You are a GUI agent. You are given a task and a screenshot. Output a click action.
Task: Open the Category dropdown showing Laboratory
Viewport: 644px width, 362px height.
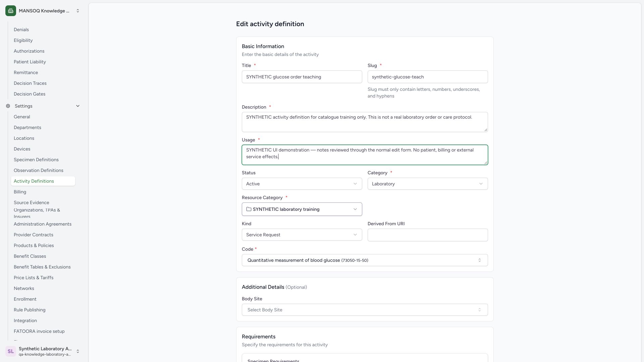click(428, 184)
